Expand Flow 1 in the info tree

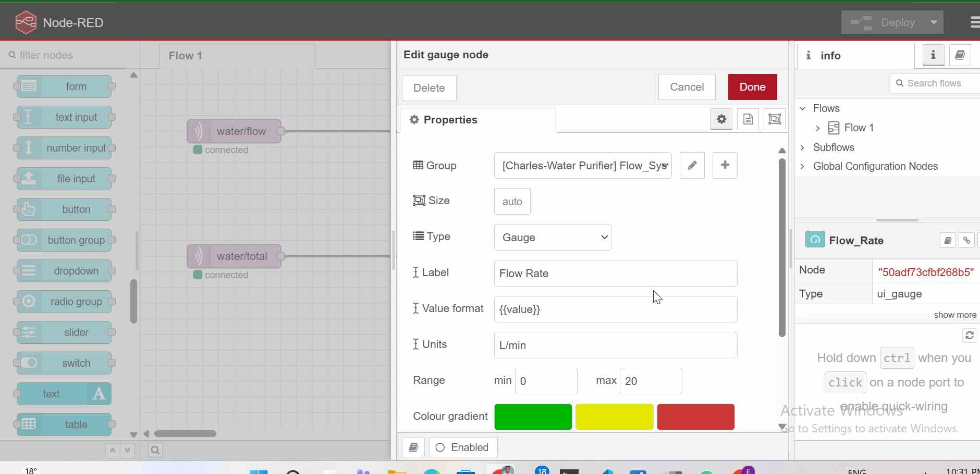click(x=818, y=128)
